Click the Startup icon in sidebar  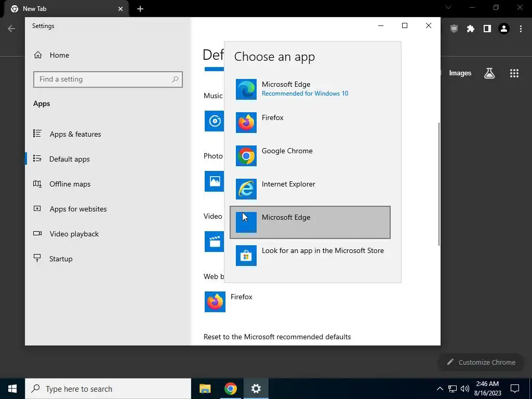[x=37, y=258]
